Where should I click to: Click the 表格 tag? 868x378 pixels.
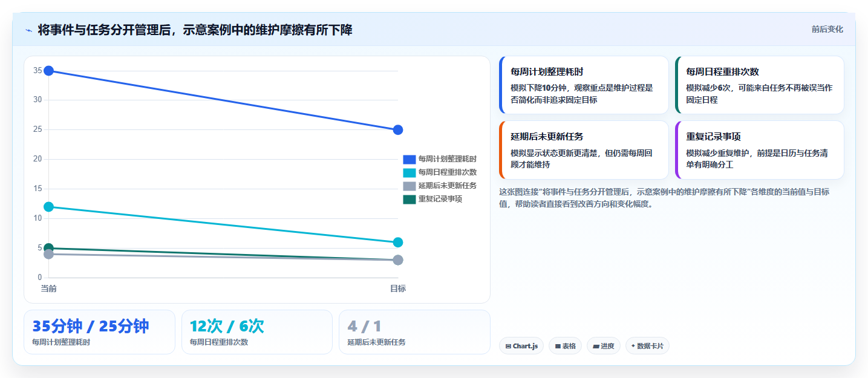click(565, 346)
